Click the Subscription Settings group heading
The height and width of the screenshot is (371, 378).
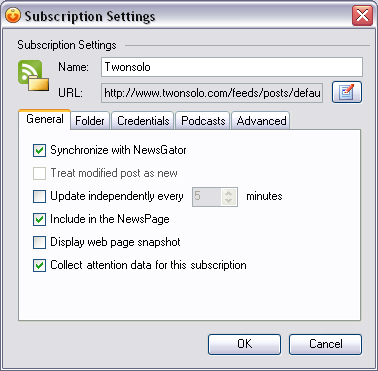tap(67, 45)
